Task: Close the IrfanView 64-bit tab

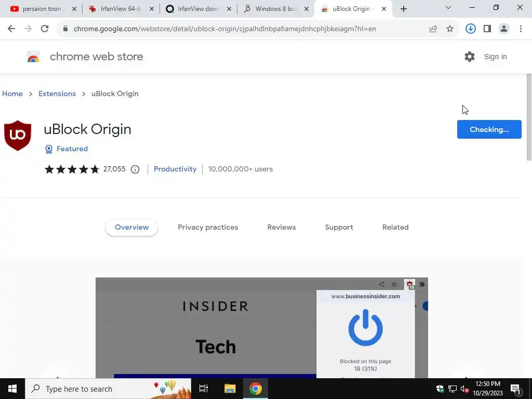Action: click(152, 9)
